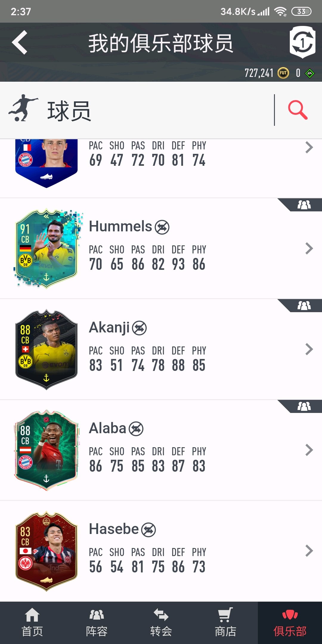Viewport: 322px width, 644px height.
Task: Expand Hummels details with chevron
Action: (309, 248)
